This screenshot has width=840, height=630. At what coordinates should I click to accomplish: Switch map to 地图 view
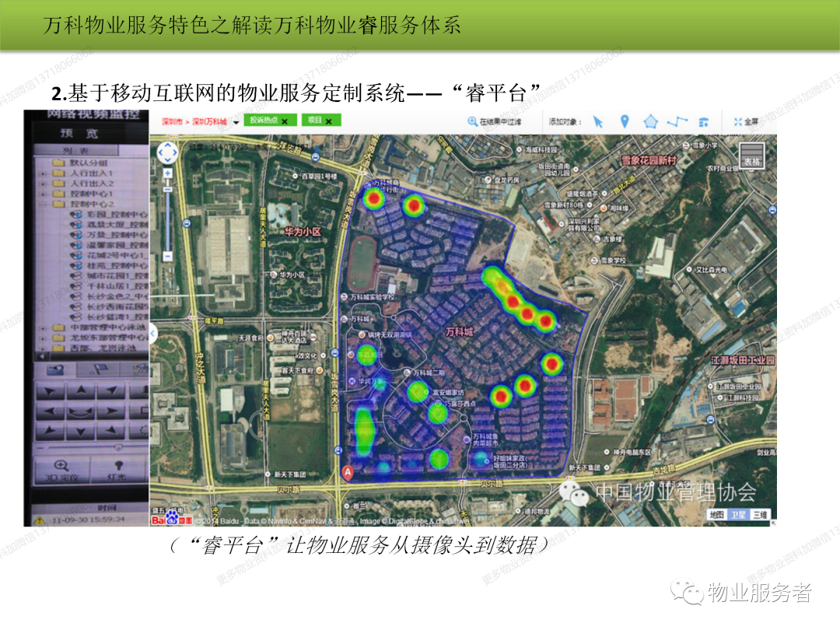[716, 514]
